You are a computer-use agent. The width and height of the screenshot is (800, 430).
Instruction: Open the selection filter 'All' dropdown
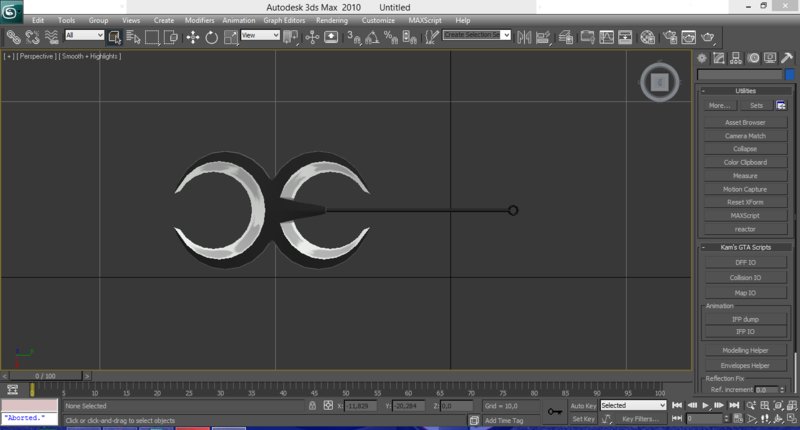click(x=84, y=35)
